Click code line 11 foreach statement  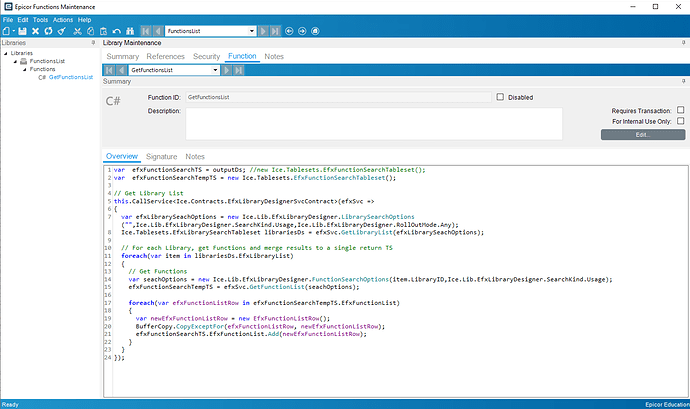[x=207, y=256]
